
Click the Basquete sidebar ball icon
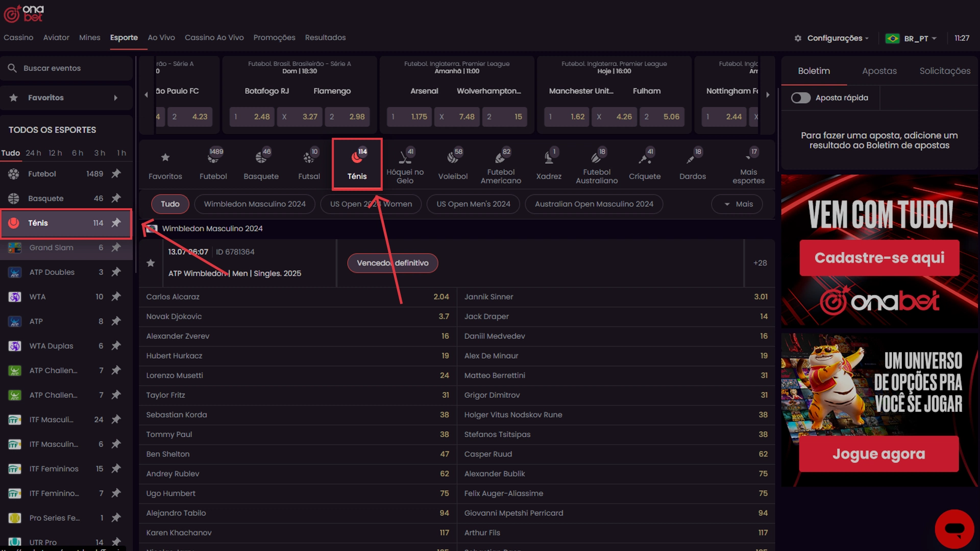click(14, 198)
